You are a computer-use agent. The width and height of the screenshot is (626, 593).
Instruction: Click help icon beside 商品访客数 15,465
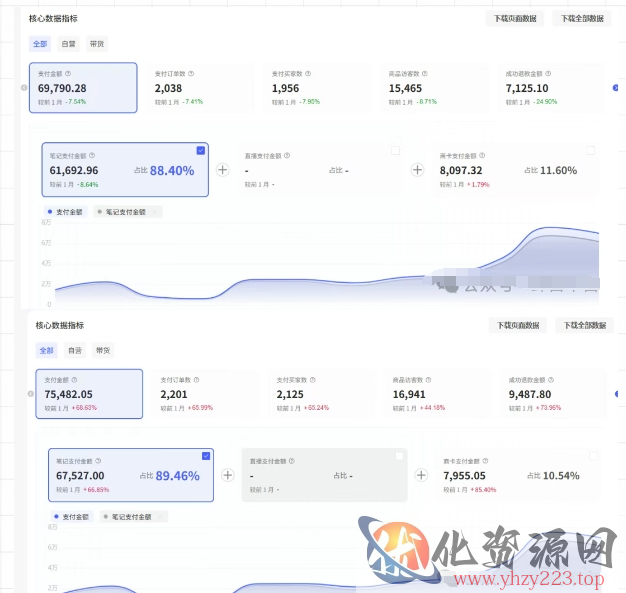click(425, 73)
